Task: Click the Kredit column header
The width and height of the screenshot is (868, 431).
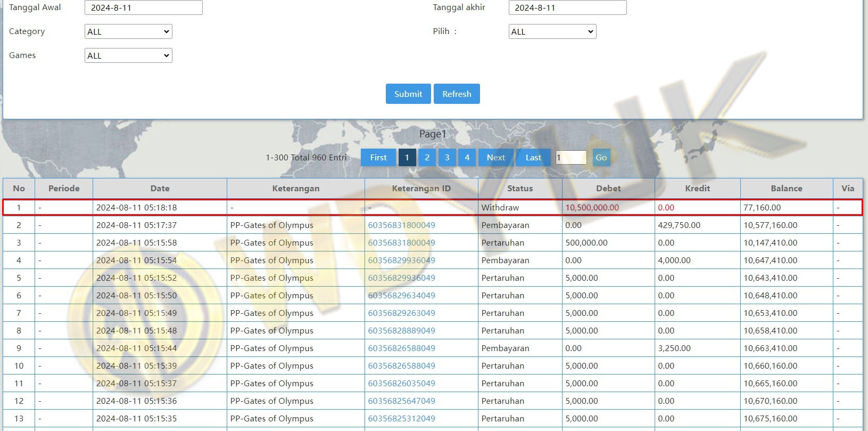Action: [697, 188]
